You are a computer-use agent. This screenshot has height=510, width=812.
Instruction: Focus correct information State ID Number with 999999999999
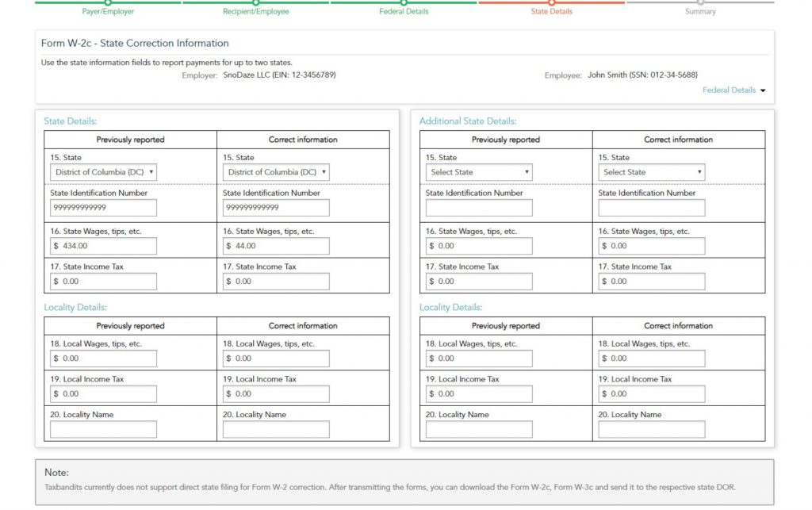[276, 208]
